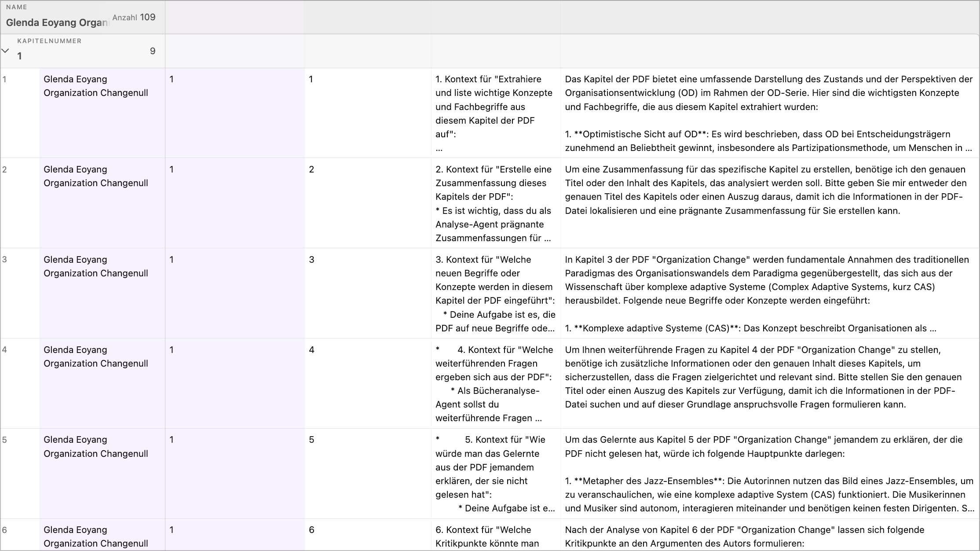Viewport: 980px width, 551px height.
Task: Click the KAPITELNUMMER group label
Action: coord(49,41)
